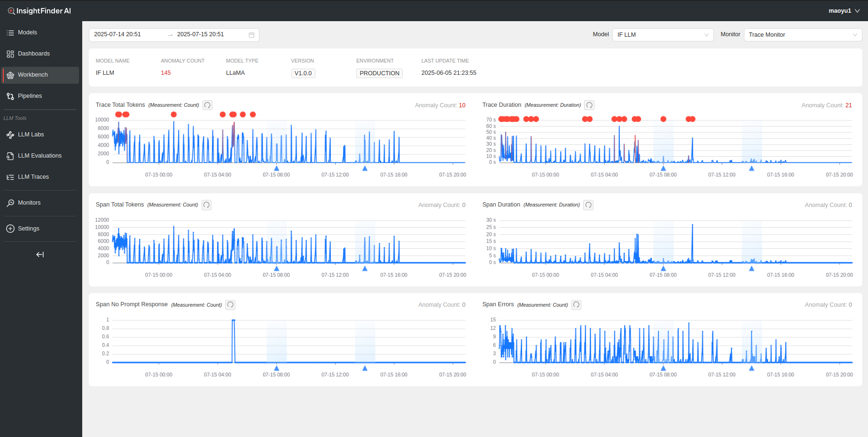Click the blue triangle marker at 07-15 08:00 in Trace Duration
Viewport: 868px width, 437px height.
[663, 168]
